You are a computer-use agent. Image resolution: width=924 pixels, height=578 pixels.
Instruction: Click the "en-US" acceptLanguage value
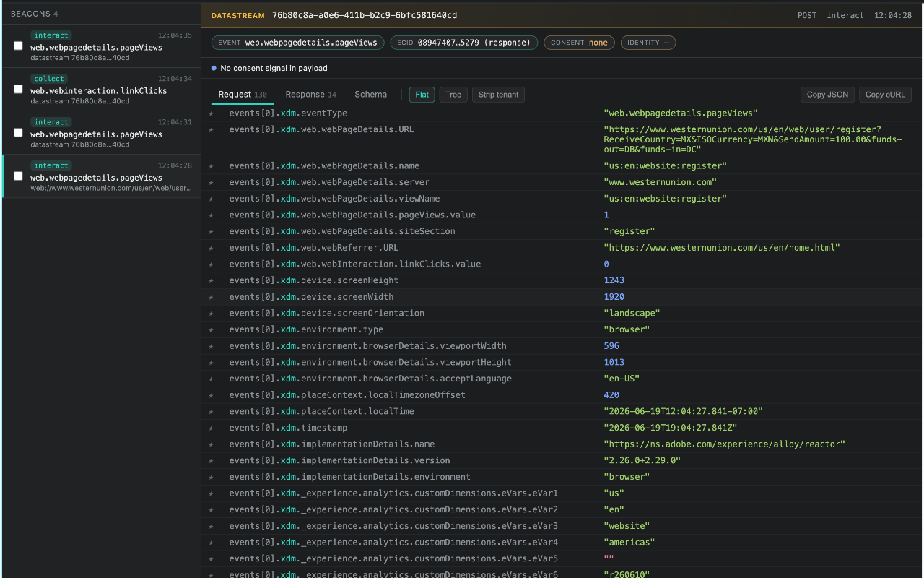pos(622,379)
